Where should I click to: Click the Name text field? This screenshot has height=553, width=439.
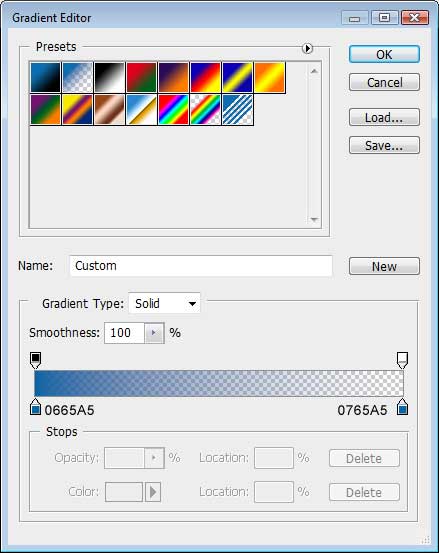click(x=201, y=266)
